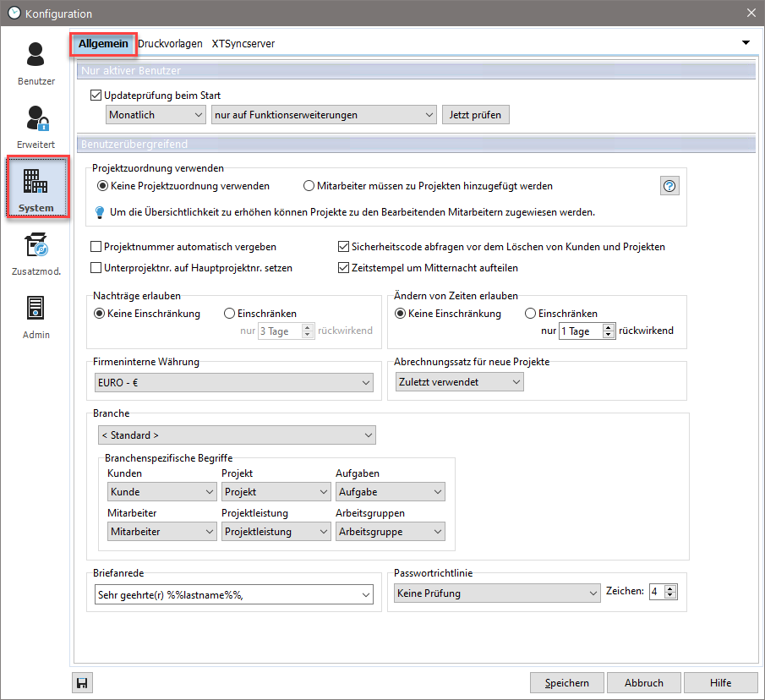The image size is (765, 700).
Task: Open the Zusatzmod. section
Action: point(36,254)
